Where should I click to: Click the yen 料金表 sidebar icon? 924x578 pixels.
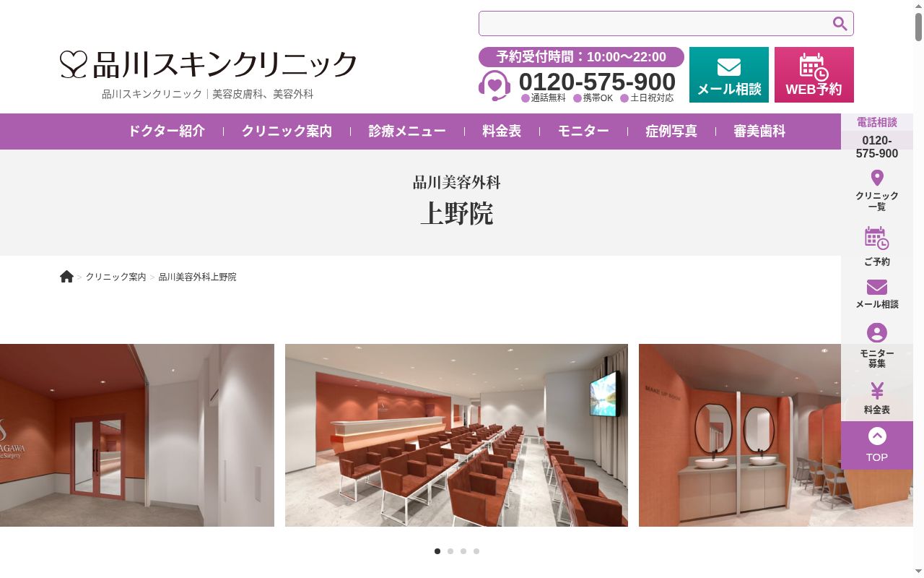pos(877,391)
